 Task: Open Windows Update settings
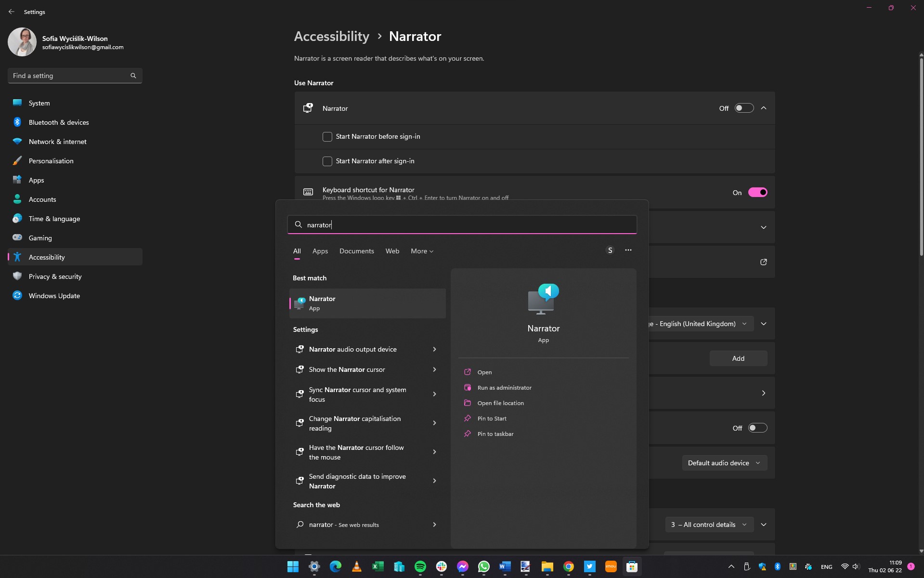(x=75, y=296)
